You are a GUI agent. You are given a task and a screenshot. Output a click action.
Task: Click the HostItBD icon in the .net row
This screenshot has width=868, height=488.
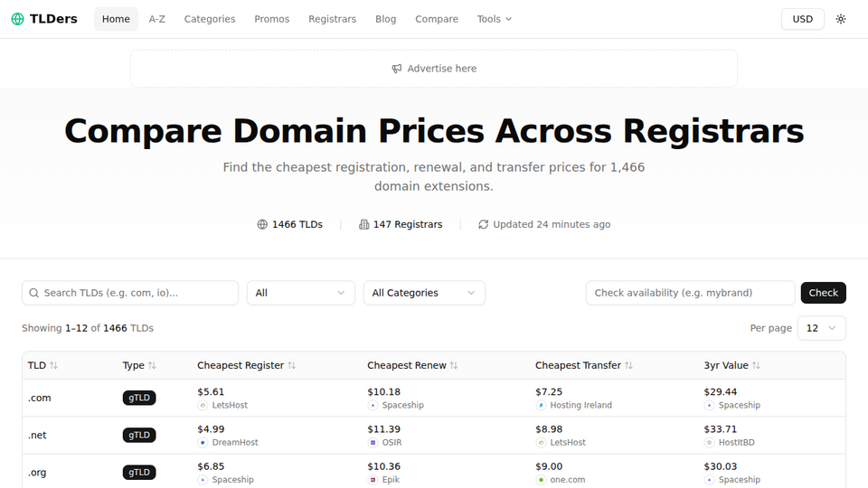[x=709, y=442]
